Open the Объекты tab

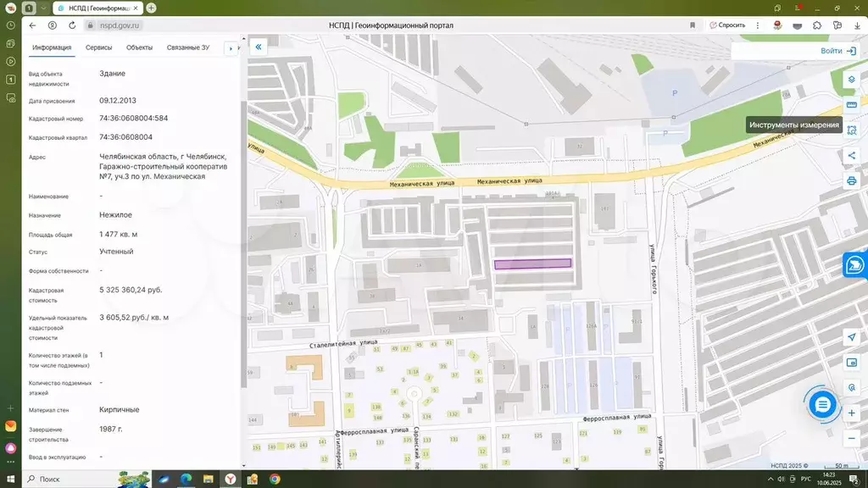pos(139,47)
